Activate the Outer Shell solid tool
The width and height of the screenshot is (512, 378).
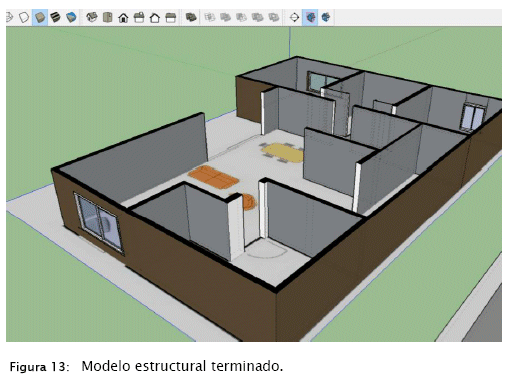[191, 17]
